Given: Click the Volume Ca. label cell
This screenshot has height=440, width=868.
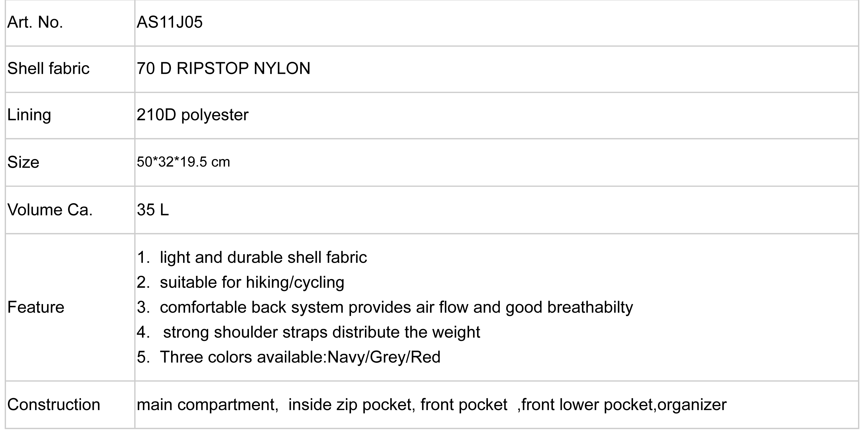Looking at the screenshot, I should point(70,210).
